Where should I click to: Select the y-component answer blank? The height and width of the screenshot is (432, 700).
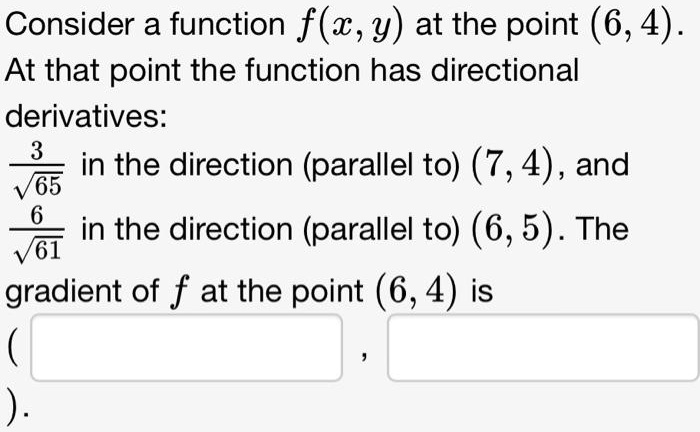(543, 348)
